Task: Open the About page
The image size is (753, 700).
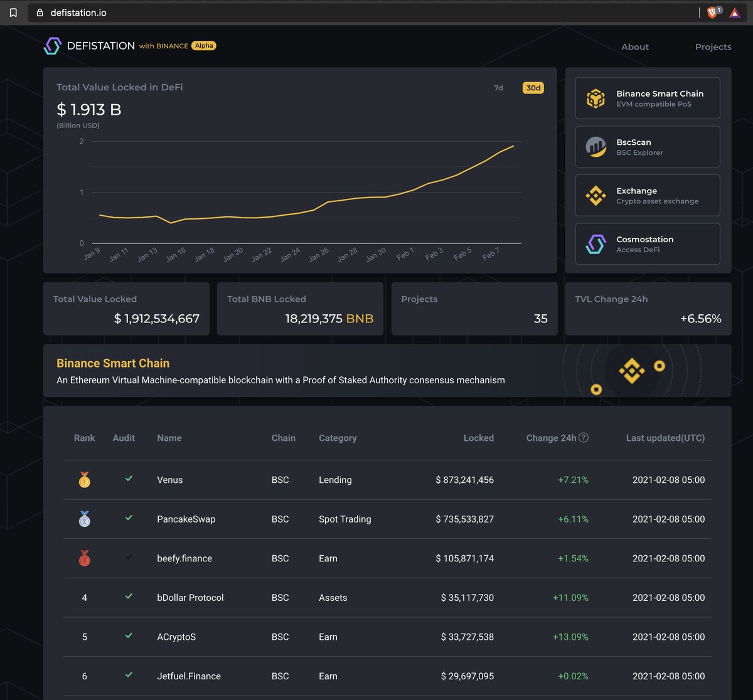Action: pos(634,46)
